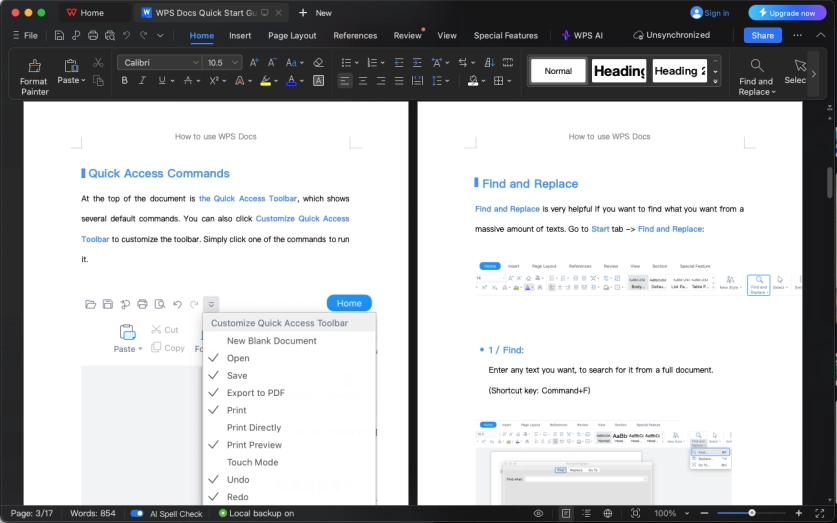The image size is (837, 523).
Task: Toggle Italic formatting
Action: coord(142,81)
